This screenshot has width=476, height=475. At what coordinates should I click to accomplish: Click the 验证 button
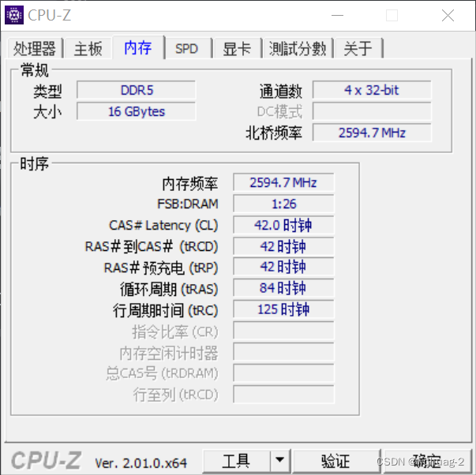click(336, 461)
